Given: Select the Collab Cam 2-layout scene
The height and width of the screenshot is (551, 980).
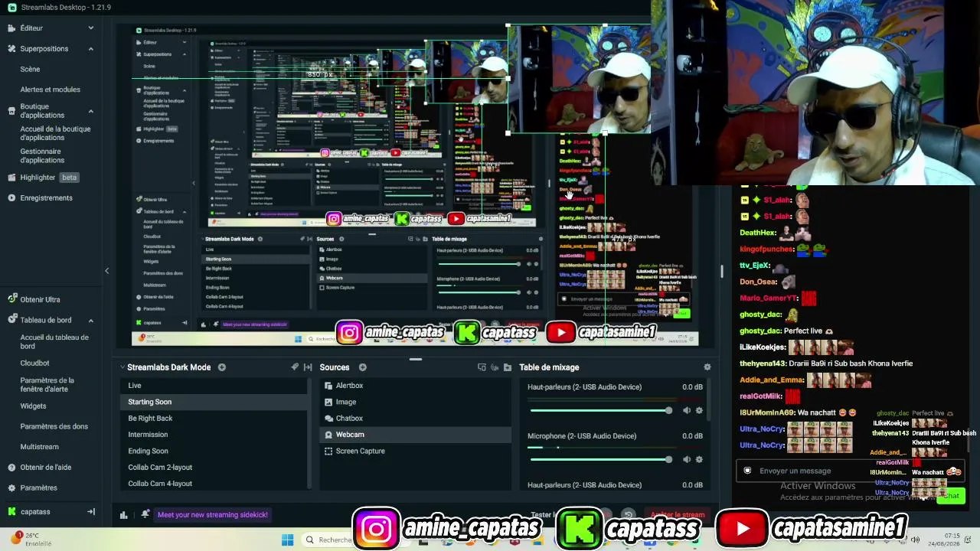Looking at the screenshot, I should [x=214, y=468].
